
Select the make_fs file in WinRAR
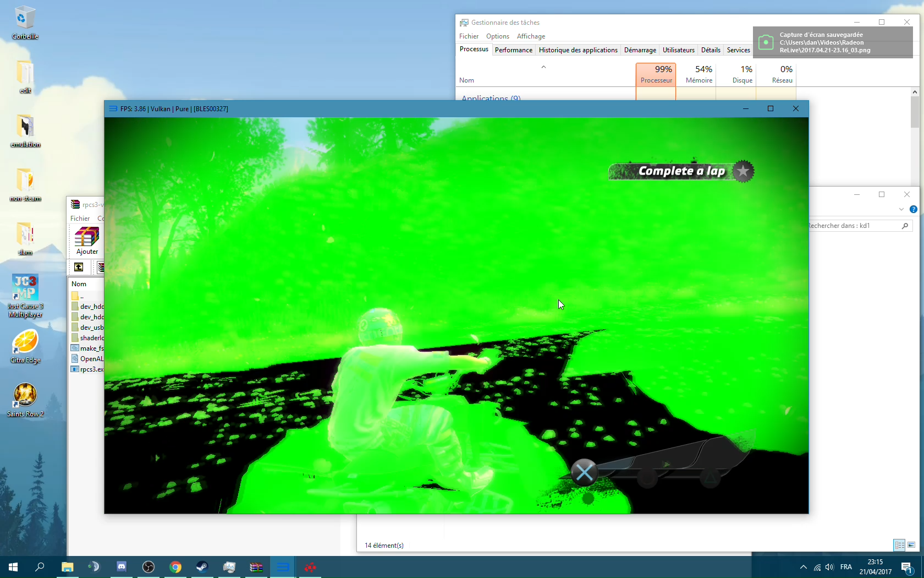87,348
